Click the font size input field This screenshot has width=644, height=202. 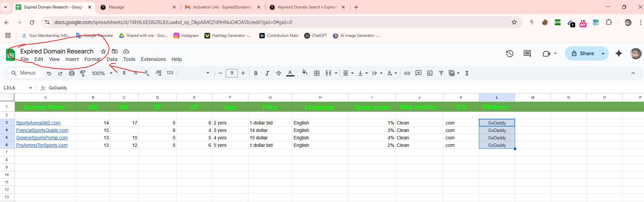(231, 73)
